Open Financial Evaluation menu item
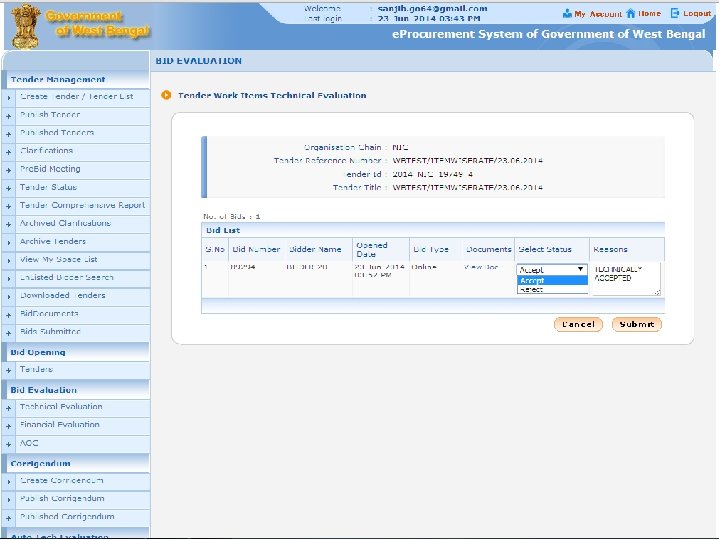 (x=60, y=425)
